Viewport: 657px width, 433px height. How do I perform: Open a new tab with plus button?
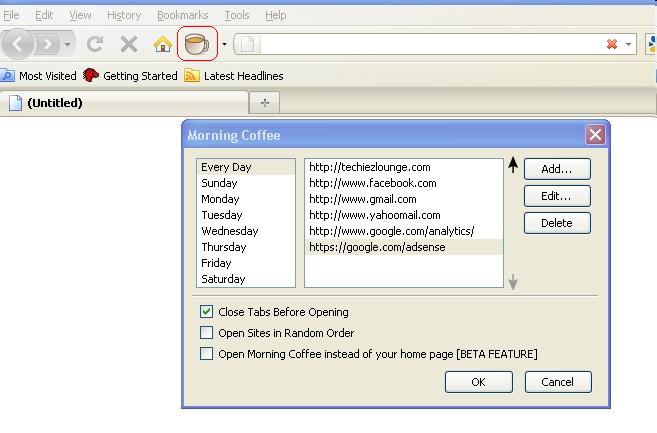click(x=264, y=103)
